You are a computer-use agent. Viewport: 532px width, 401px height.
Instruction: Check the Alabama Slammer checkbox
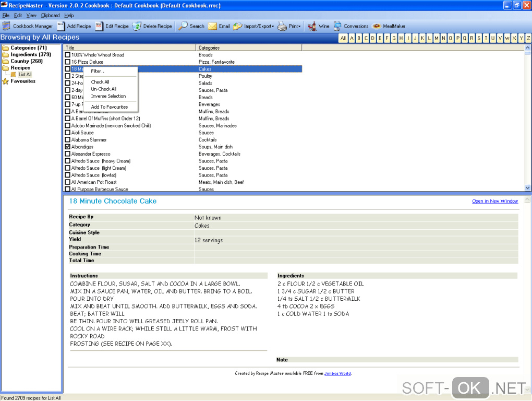pos(67,139)
